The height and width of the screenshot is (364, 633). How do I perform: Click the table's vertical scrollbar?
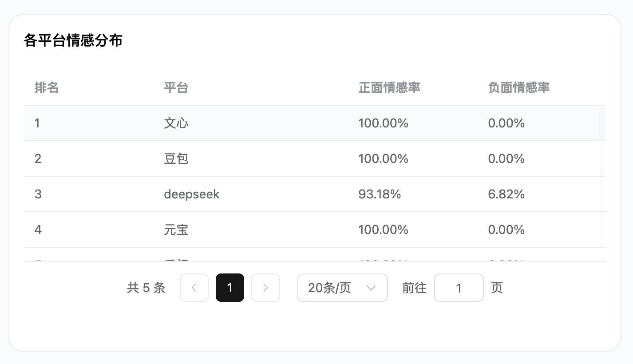pyautogui.click(x=602, y=173)
